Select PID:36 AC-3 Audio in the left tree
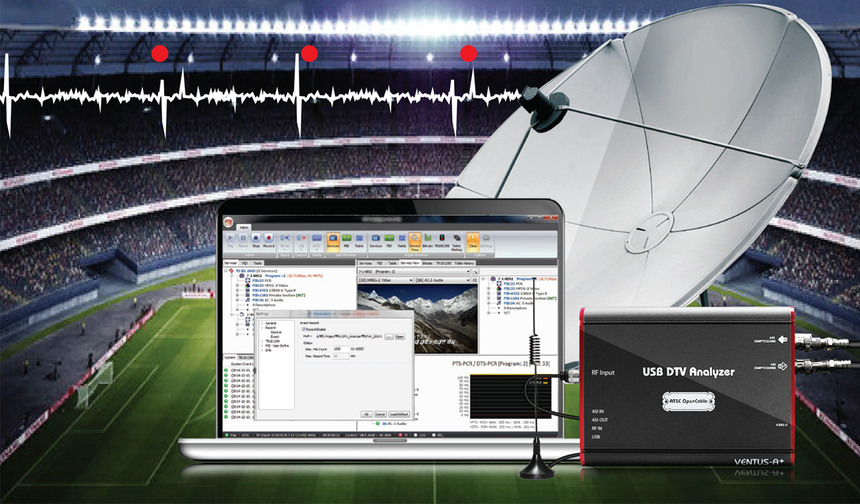Image resolution: width=860 pixels, height=504 pixels. pos(268,300)
